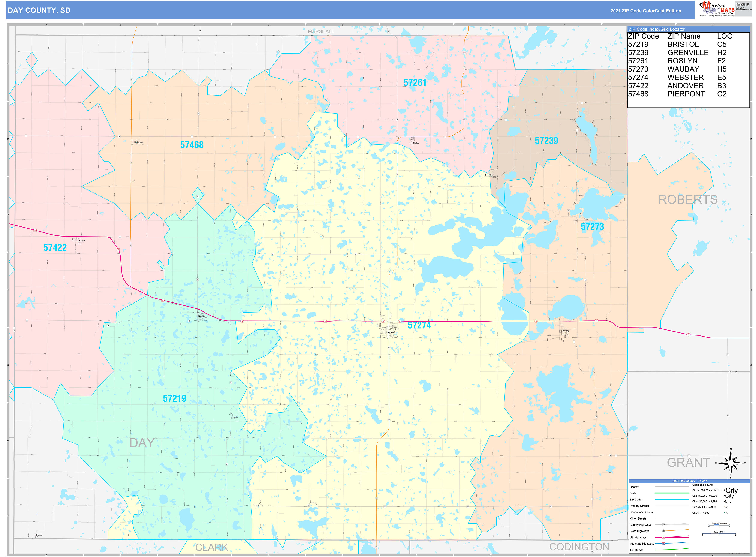Click the toll-free phone info box beside the logo

click(x=744, y=9)
